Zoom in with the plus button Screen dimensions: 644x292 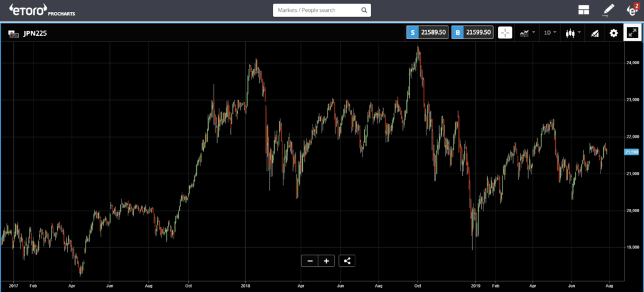[x=326, y=261]
